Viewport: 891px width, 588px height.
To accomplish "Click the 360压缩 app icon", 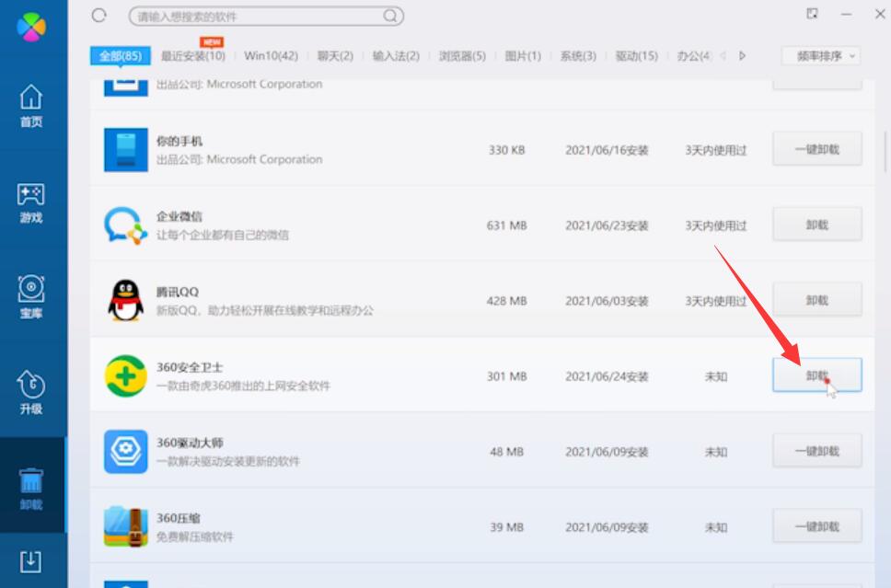I will tap(125, 526).
